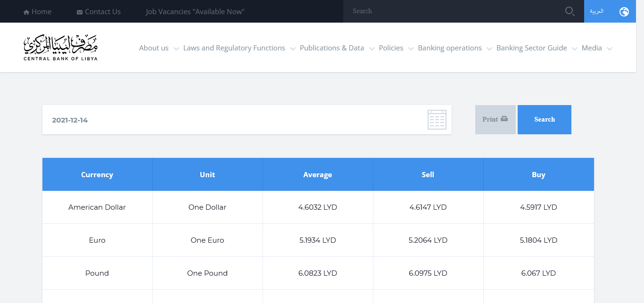Viewport: 644px width, 303px height.
Task: Click the Currency column header
Action: 97,174
